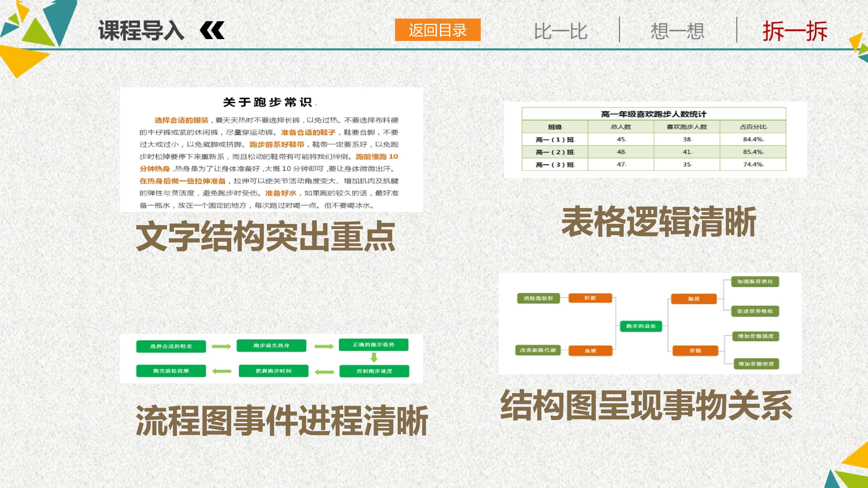Click the 控制跑步速度 flowchart box
Image resolution: width=868 pixels, height=488 pixels.
(x=374, y=371)
